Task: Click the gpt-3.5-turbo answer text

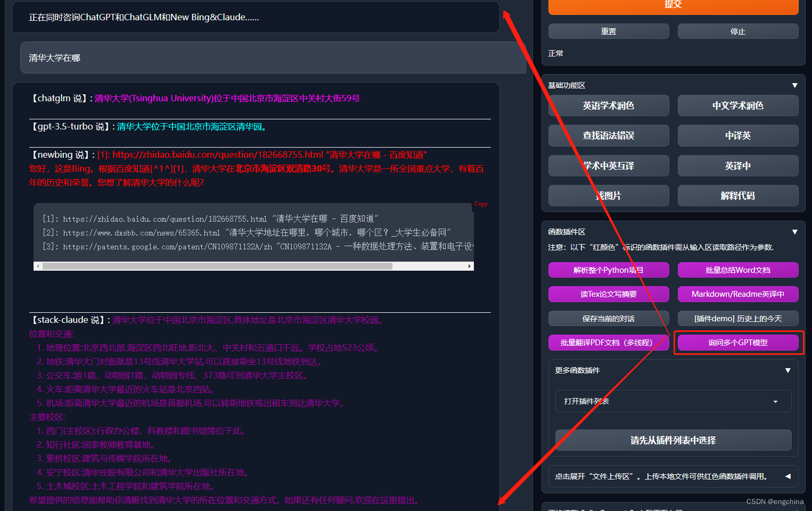Action: [x=191, y=126]
